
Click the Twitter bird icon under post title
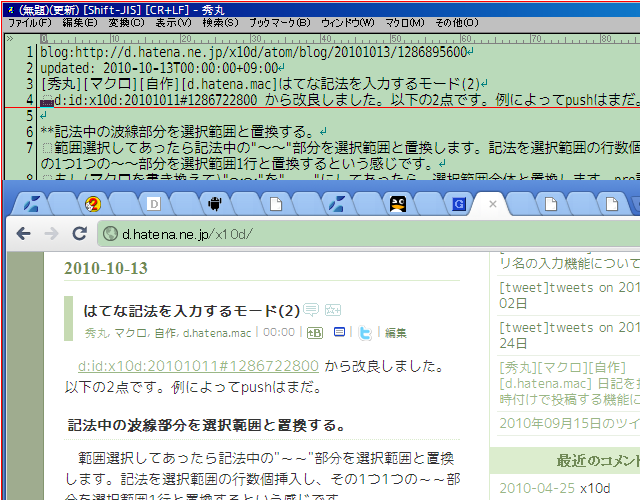[366, 333]
